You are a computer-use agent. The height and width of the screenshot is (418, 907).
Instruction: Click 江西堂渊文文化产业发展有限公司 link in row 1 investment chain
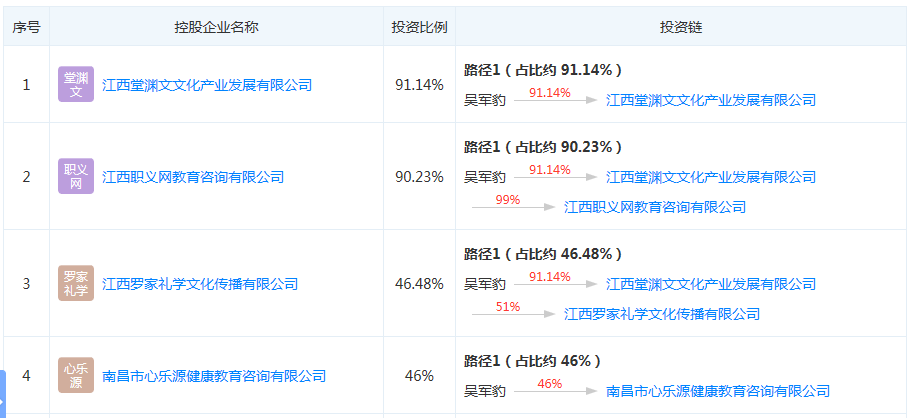pyautogui.click(x=711, y=100)
